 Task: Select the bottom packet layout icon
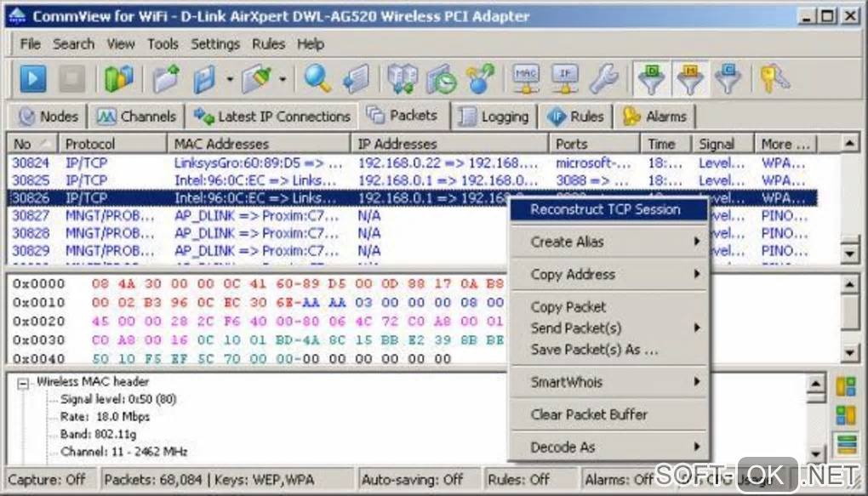846,444
